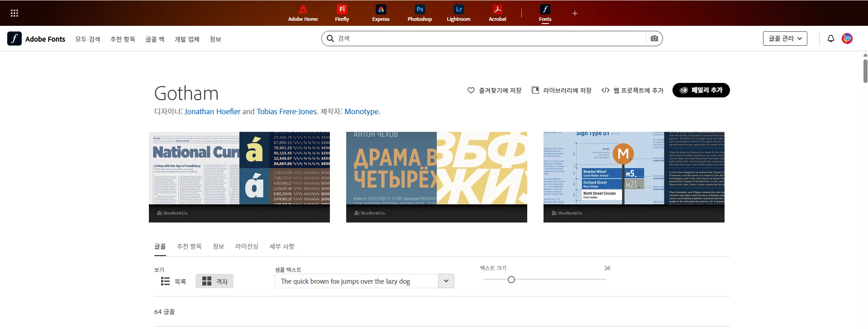Select the Fonts app icon
The height and width of the screenshot is (329, 868).
(545, 13)
